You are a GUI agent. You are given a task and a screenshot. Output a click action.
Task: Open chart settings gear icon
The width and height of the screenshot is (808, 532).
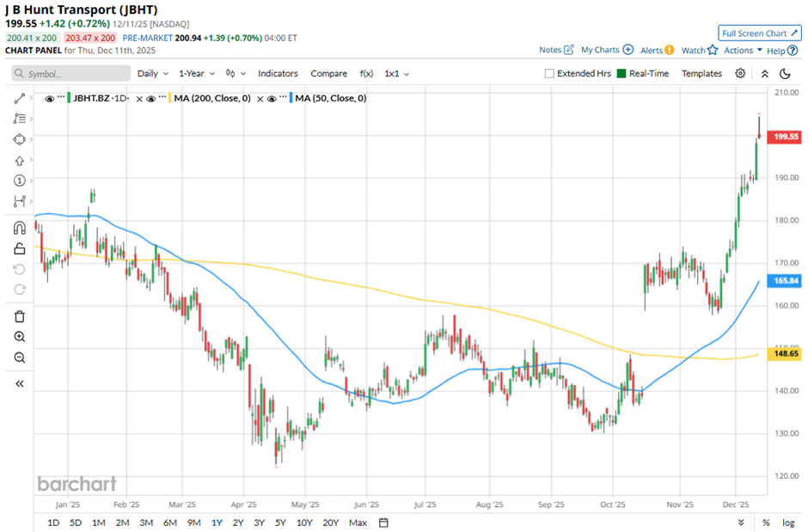click(740, 74)
